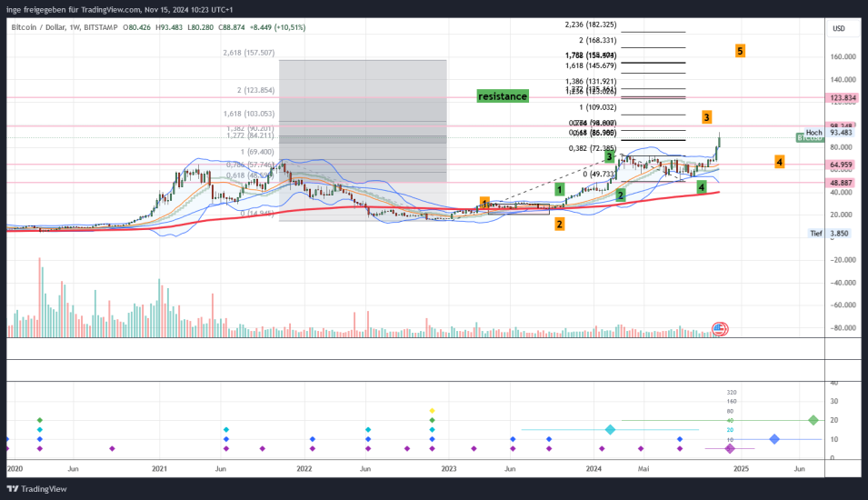
Task: Click the yellow diamond in indicator pane
Action: tap(433, 411)
